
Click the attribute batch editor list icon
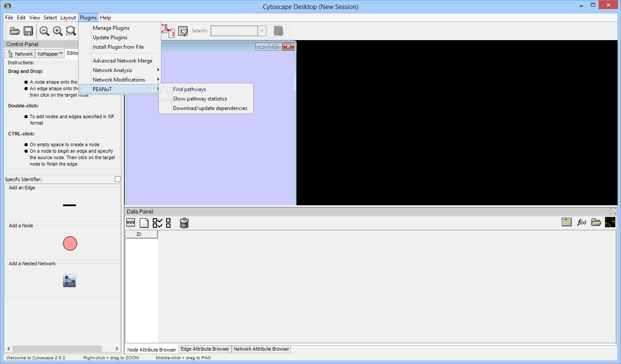[x=567, y=222]
